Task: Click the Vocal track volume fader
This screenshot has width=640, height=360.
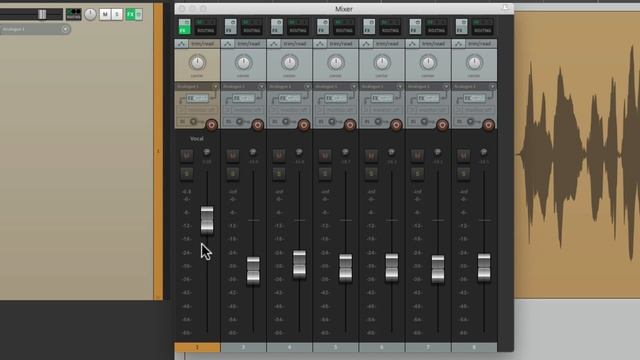Action: coord(207,220)
